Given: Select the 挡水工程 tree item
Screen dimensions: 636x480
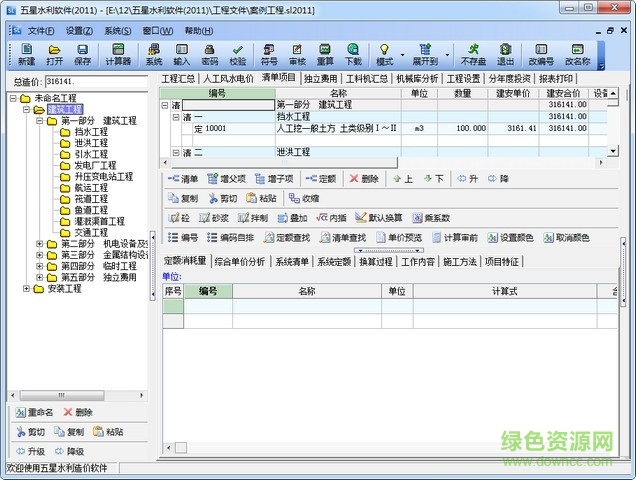Looking at the screenshot, I should click(91, 132).
